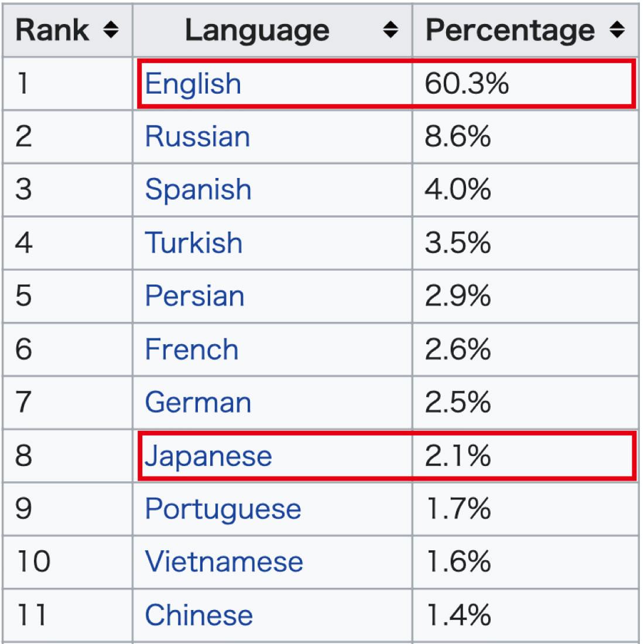Open the Spanish language link
The width and height of the screenshot is (644, 644).
[198, 190]
